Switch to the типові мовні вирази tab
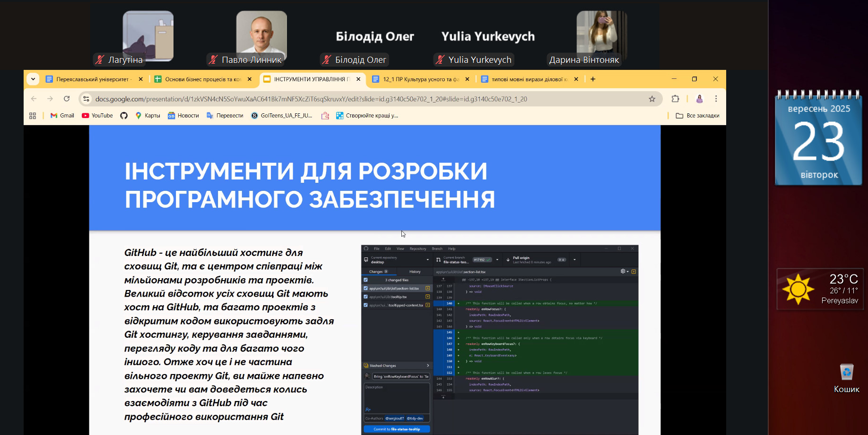 527,79
